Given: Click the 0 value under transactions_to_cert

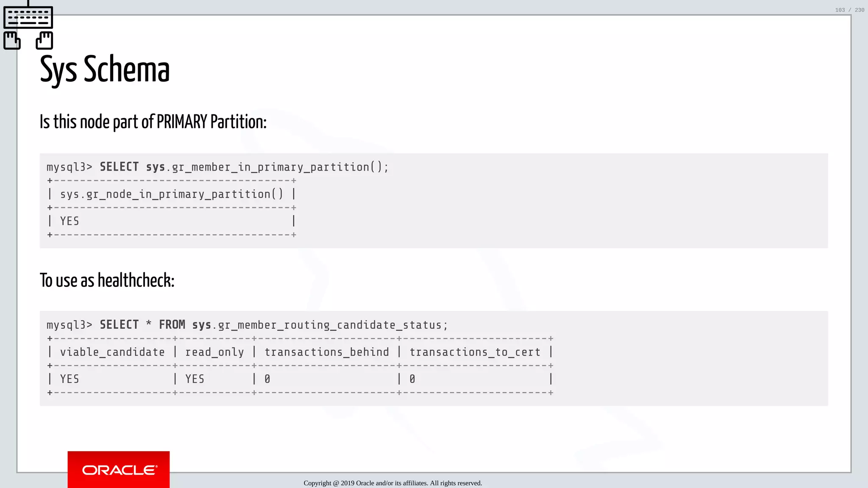Looking at the screenshot, I should (412, 379).
